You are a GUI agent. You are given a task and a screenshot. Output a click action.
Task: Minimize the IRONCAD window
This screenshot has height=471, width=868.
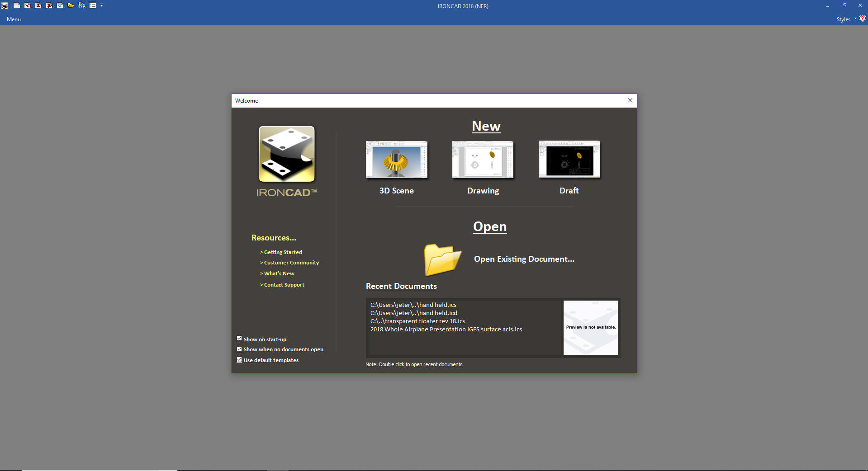tap(828, 6)
